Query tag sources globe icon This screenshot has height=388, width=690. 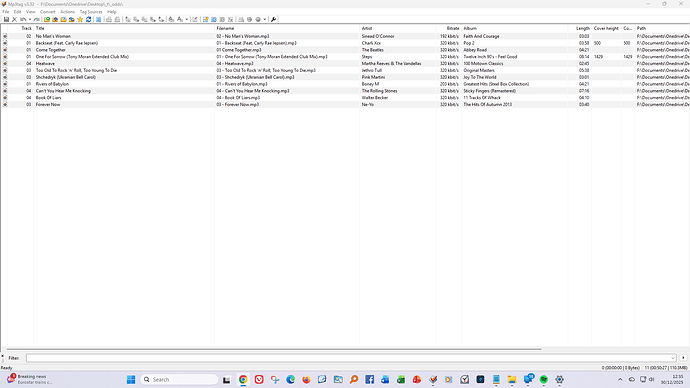click(x=258, y=19)
